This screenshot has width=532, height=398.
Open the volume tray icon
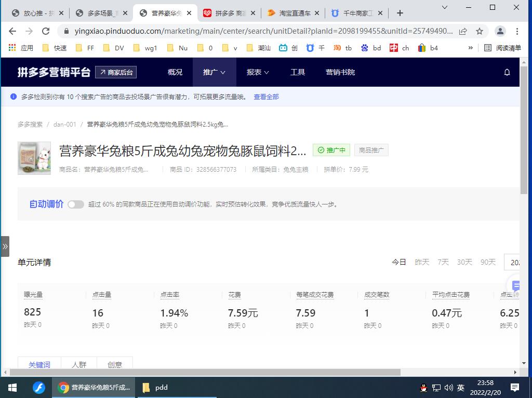pyautogui.click(x=448, y=388)
